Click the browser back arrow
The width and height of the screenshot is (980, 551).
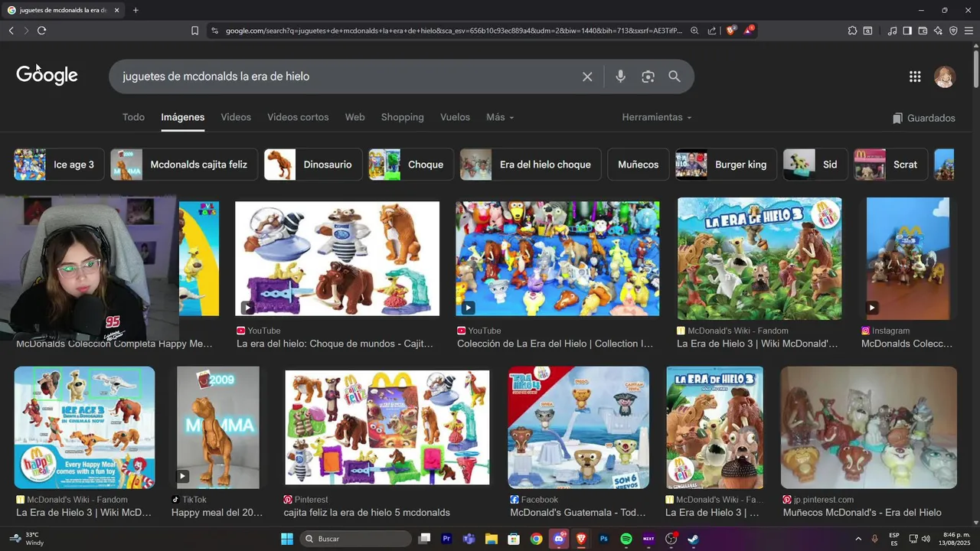click(x=11, y=31)
